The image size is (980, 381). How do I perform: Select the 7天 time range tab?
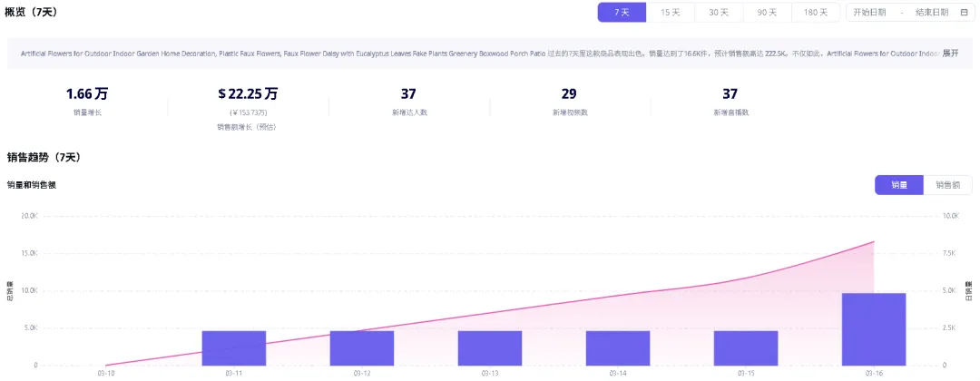[x=622, y=13]
